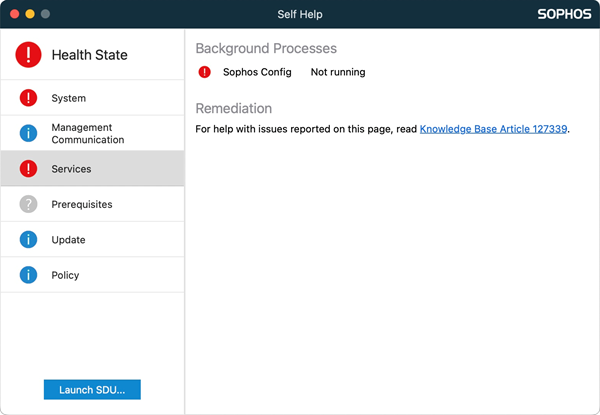Click the blue info icon for Management Communication
The image size is (600, 415).
click(28, 133)
